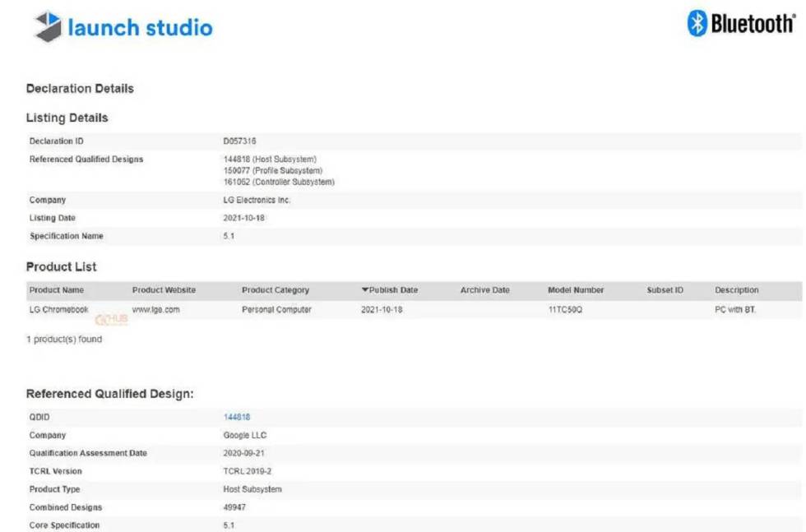
Task: Click the Product Name column header
Action: [x=57, y=290]
